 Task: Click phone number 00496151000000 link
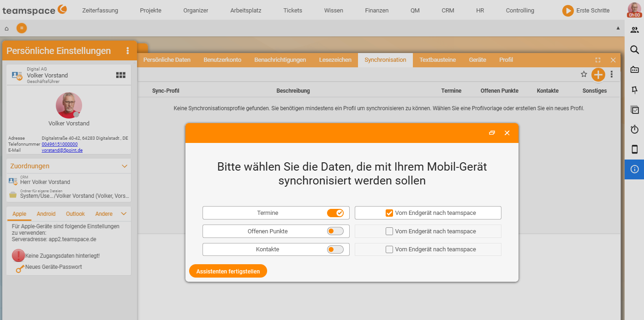click(60, 144)
